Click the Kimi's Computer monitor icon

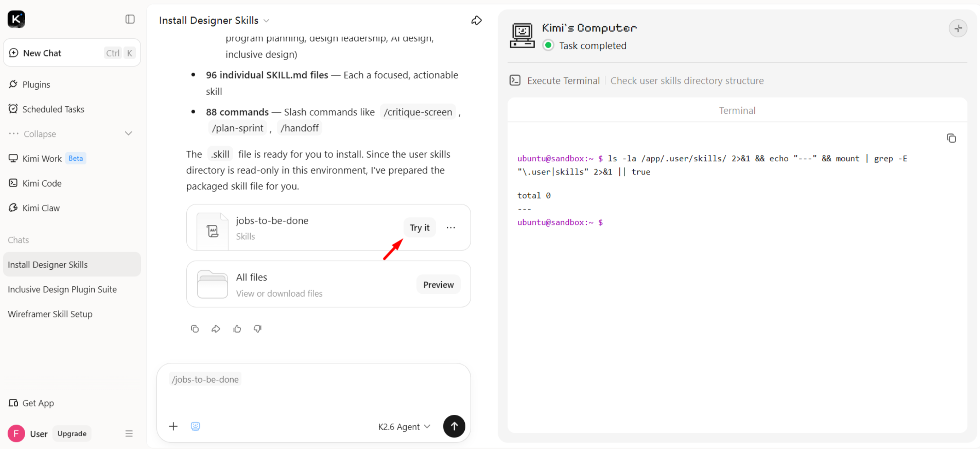(x=522, y=35)
